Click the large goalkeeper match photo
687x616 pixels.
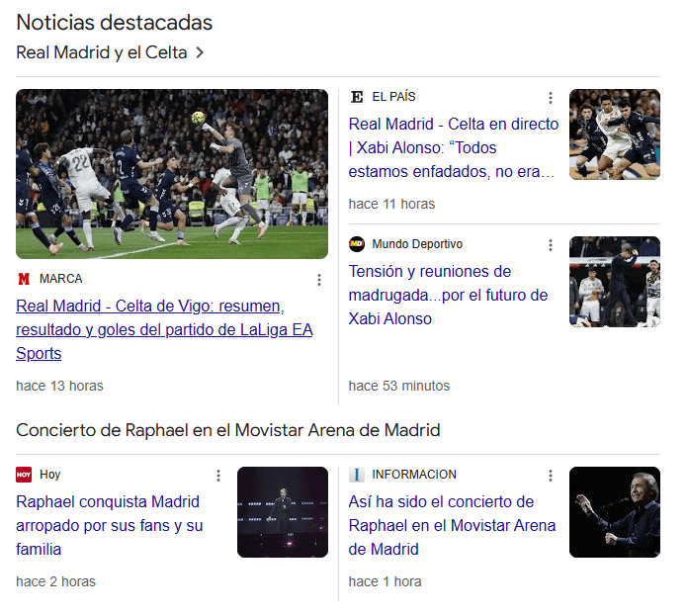tap(172, 174)
